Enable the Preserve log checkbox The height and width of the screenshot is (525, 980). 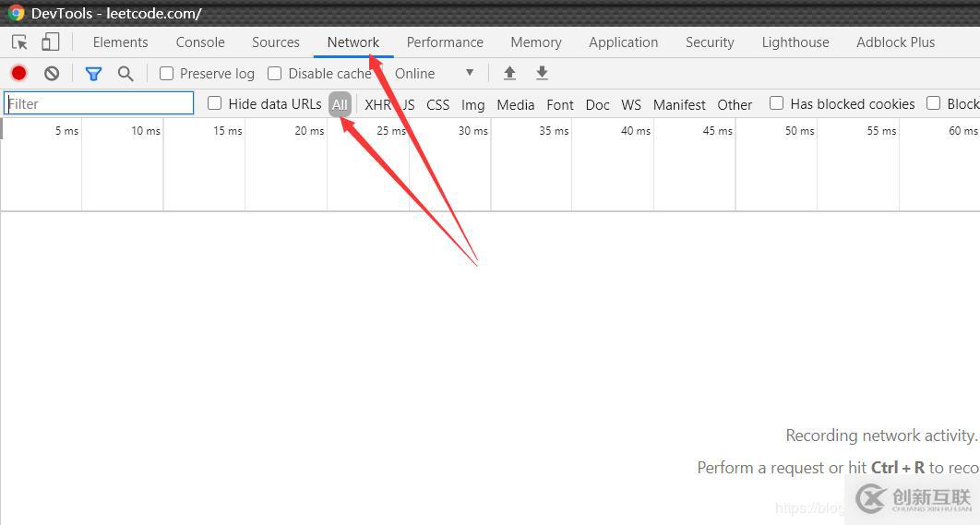coord(166,74)
